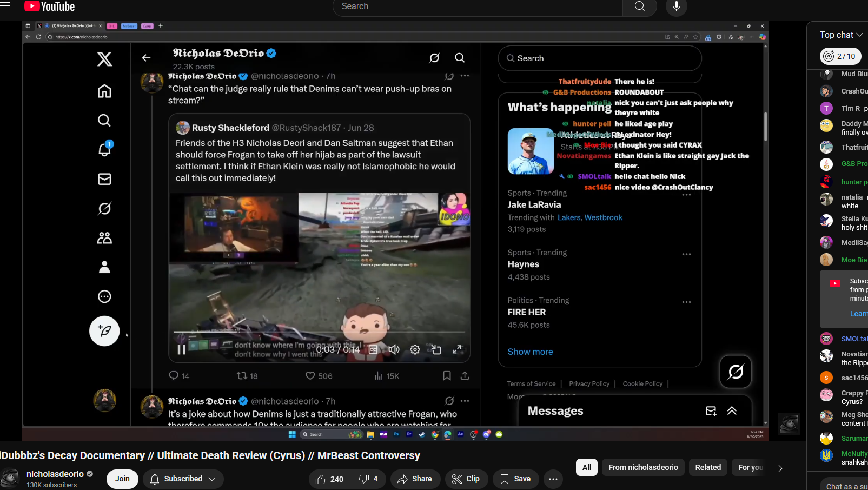
Task: Click the X logo in sidebar
Action: [x=104, y=59]
